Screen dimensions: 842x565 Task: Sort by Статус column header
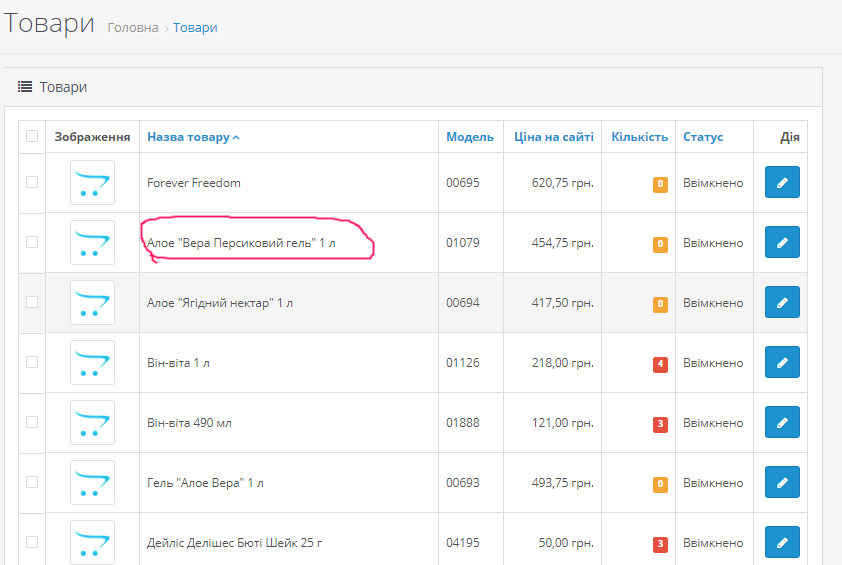click(x=703, y=137)
